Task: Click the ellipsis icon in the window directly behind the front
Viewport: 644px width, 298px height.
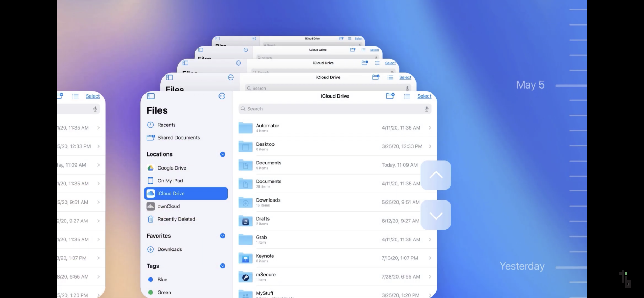Action: point(231,77)
